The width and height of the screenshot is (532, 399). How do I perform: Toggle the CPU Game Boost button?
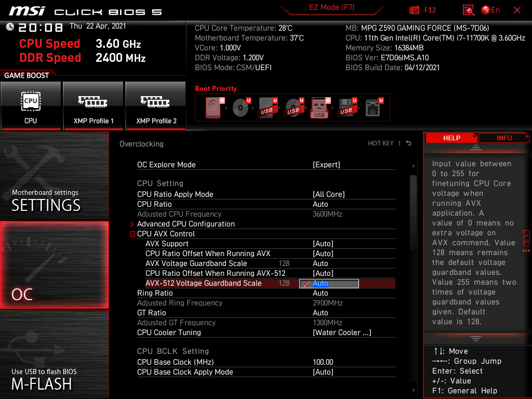point(31,106)
